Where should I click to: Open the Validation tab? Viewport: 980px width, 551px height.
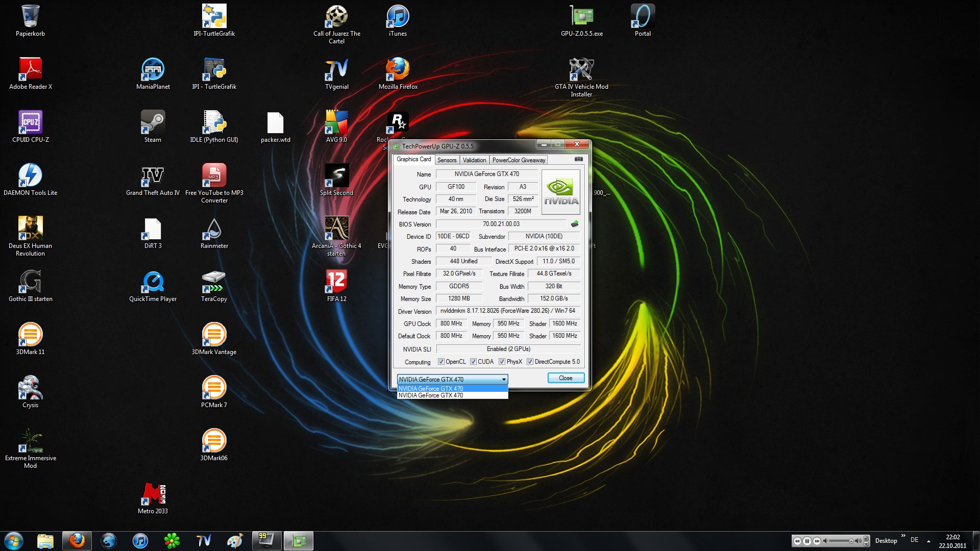tap(474, 160)
